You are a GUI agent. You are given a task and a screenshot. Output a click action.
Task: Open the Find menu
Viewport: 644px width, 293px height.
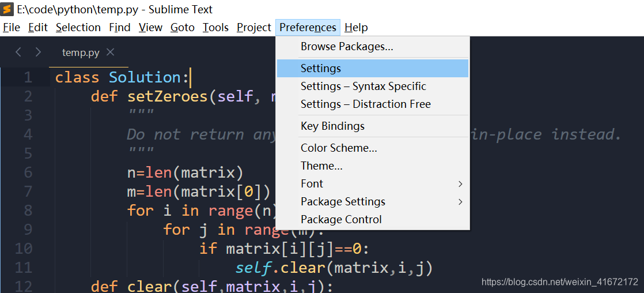(x=119, y=28)
